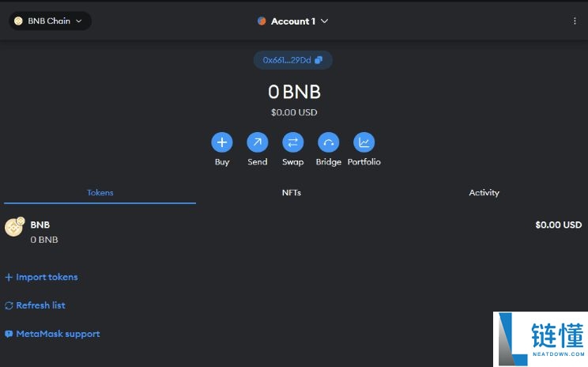The width and height of the screenshot is (588, 367).
Task: Switch to the Activity tab
Action: pos(484,193)
